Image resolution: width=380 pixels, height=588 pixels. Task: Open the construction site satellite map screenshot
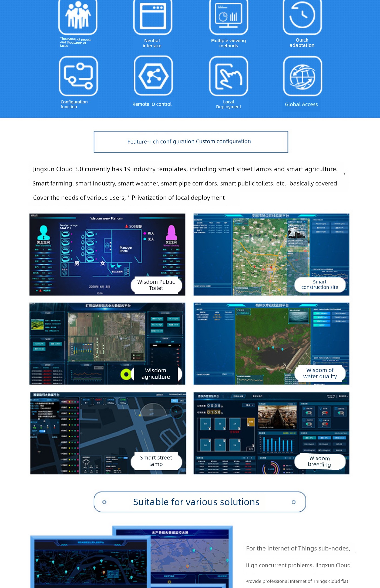coord(271,254)
